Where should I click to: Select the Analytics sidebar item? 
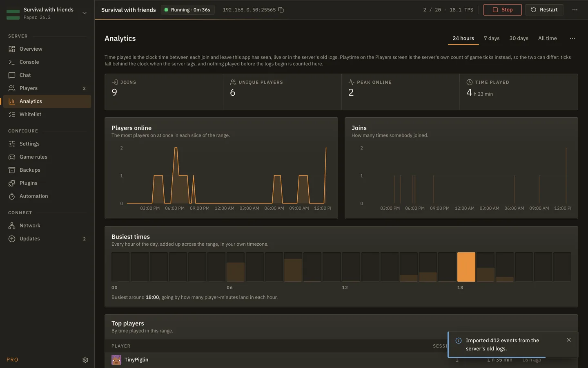47,101
